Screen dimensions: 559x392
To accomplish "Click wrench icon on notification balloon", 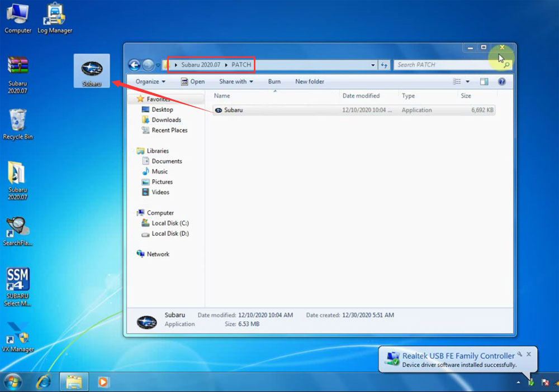I will pos(520,354).
